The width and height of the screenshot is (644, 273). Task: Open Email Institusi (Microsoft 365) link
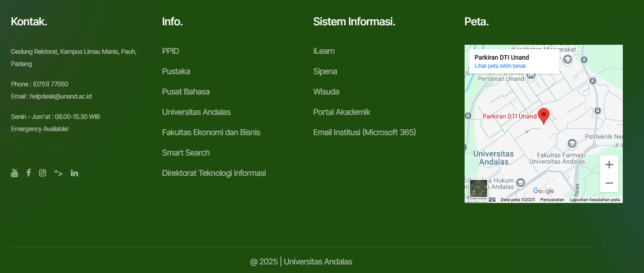pyautogui.click(x=364, y=132)
